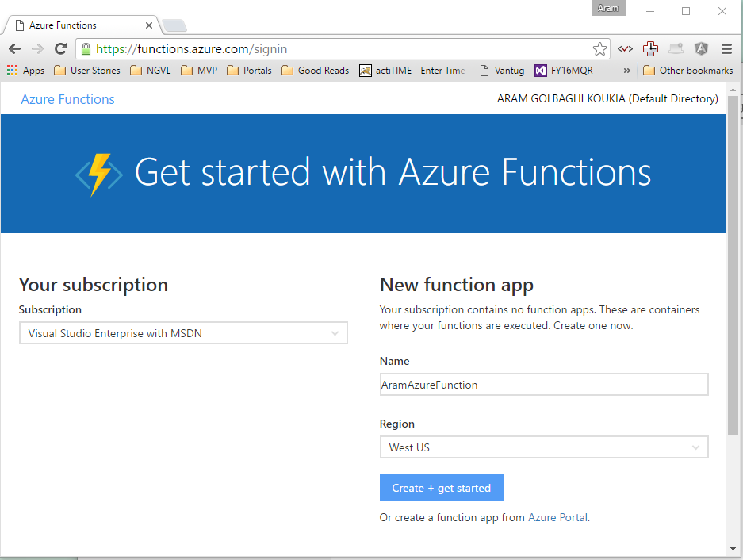743x560 pixels.
Task: Select the function app Name input field
Action: (x=544, y=384)
